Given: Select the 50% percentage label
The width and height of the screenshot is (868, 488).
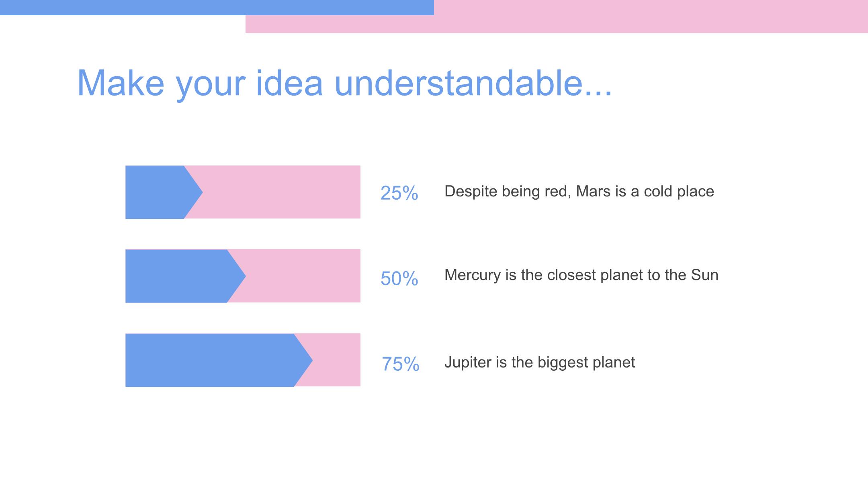Looking at the screenshot, I should tap(399, 279).
